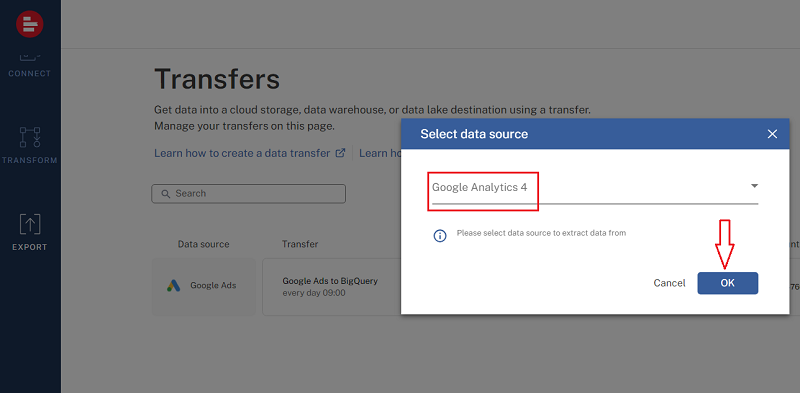The image size is (800, 393).
Task: Click the Export upload icon
Action: (30, 224)
